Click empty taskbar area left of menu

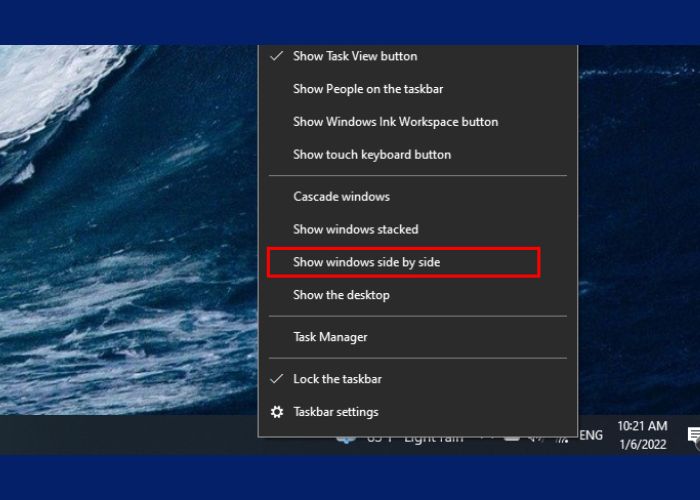pyautogui.click(x=120, y=435)
